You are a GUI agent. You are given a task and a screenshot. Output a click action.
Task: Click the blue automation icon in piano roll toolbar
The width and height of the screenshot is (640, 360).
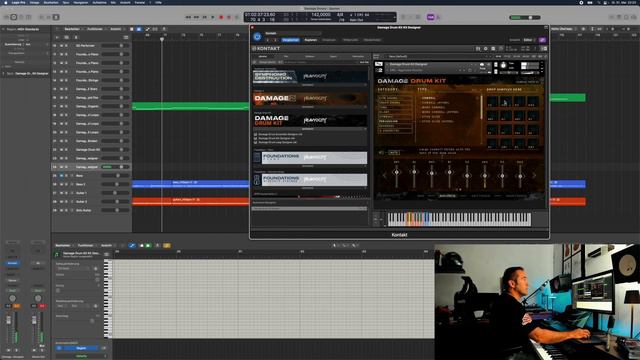click(132, 245)
